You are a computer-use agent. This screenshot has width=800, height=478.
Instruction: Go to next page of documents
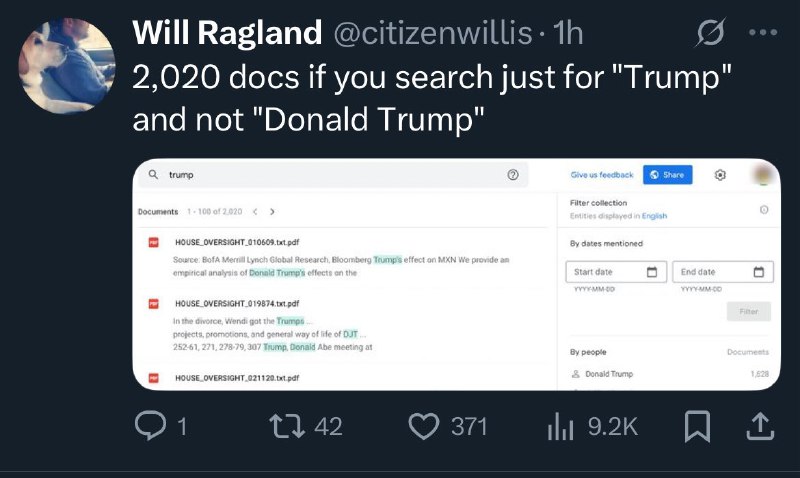click(272, 212)
